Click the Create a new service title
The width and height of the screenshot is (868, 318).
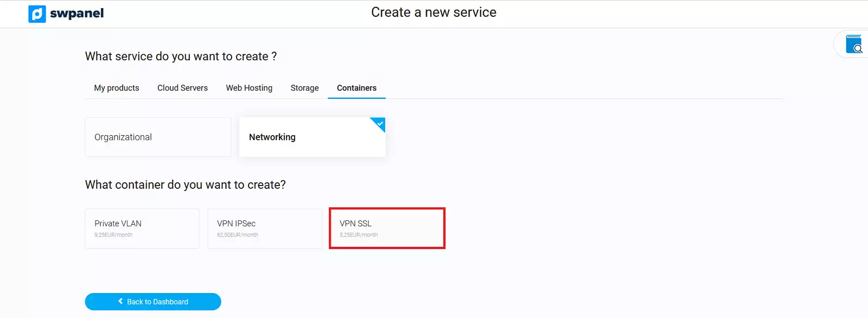433,12
